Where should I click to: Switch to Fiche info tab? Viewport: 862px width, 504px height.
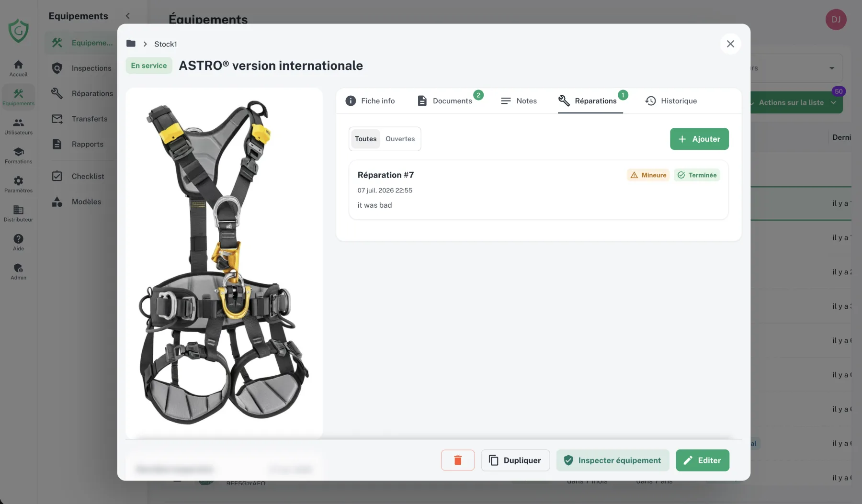pos(370,101)
